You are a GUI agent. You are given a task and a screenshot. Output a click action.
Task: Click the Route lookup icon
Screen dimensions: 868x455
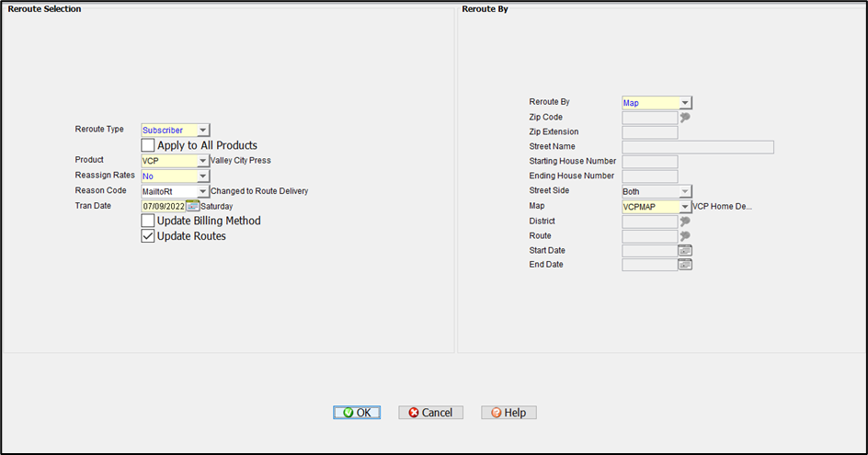(685, 236)
